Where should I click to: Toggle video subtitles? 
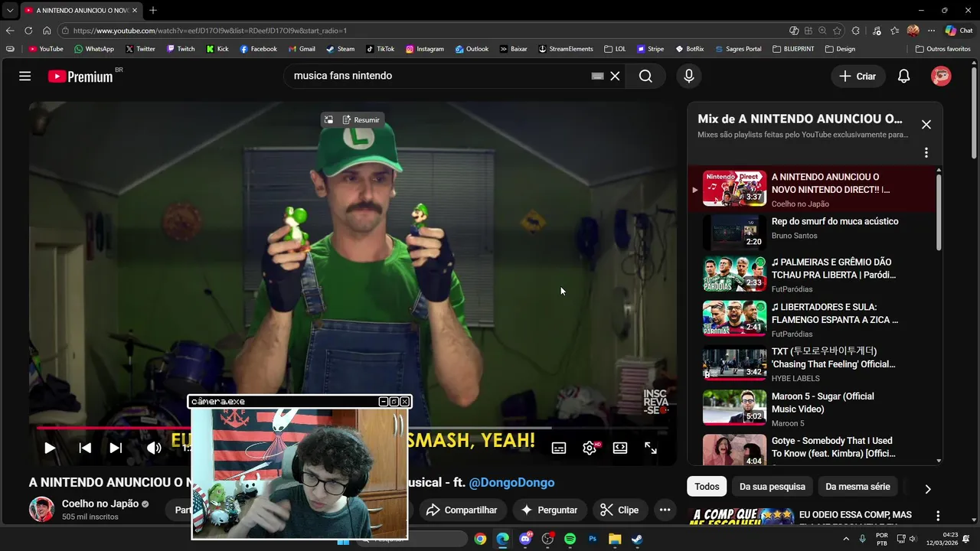(559, 448)
